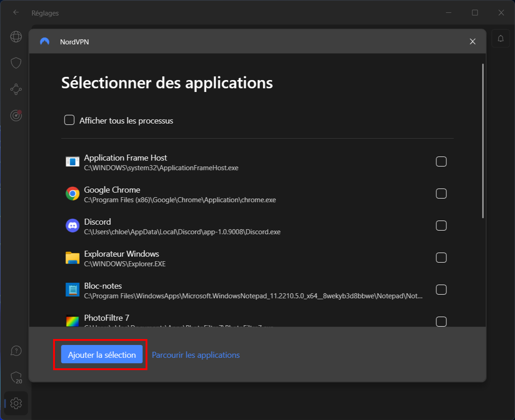Open the radar target icon with red dot
The height and width of the screenshot is (420, 515).
[x=16, y=115]
